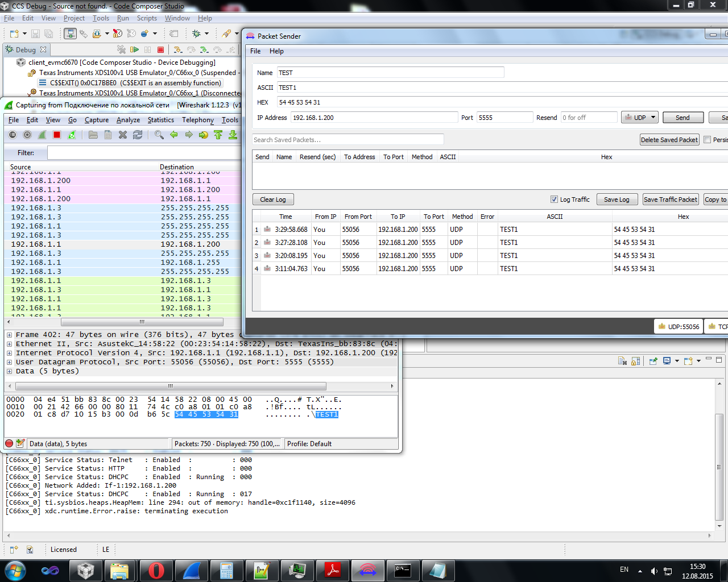728x582 pixels.
Task: Click the red Stop capture icon in Wireshark
Action: (x=57, y=135)
